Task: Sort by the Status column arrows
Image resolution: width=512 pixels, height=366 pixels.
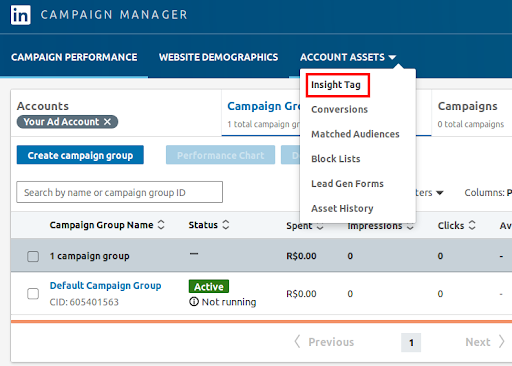Action: coord(226,225)
